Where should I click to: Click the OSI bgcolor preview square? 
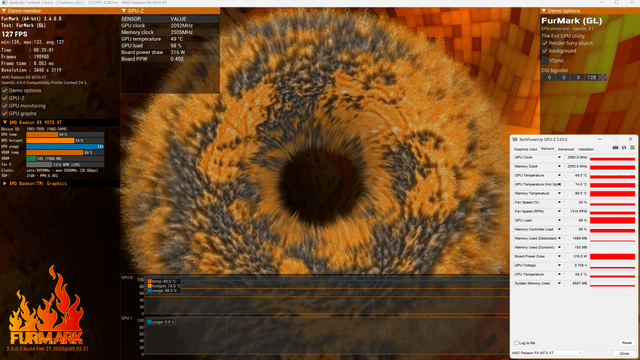(x=603, y=78)
